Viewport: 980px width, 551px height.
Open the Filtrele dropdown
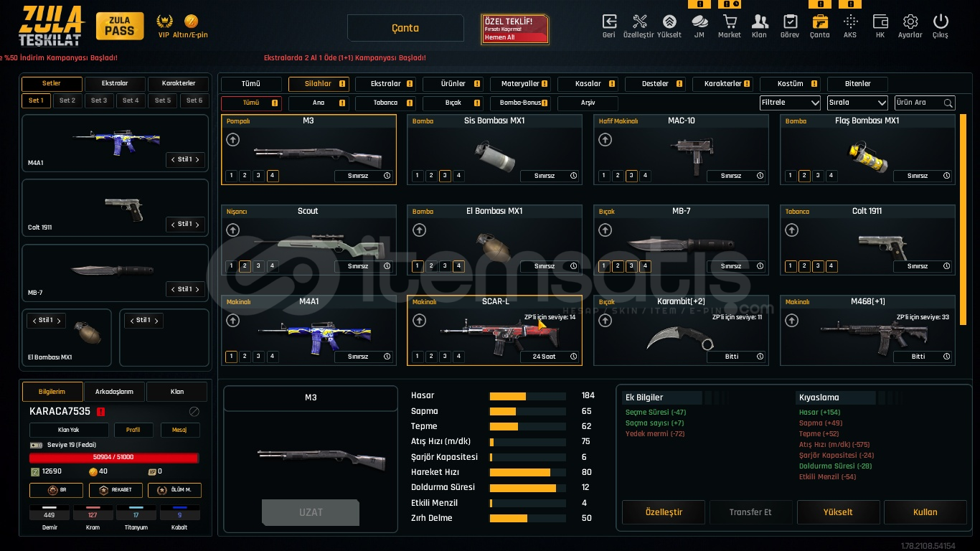790,103
